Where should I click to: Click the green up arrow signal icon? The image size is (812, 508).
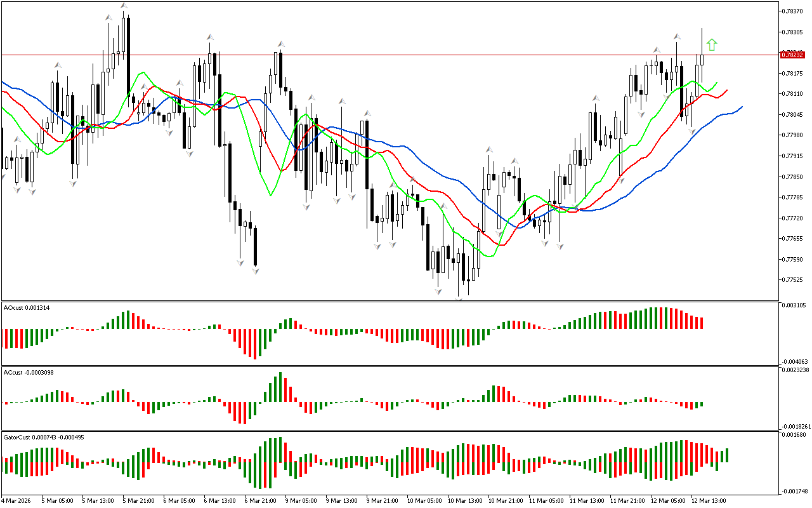coord(712,44)
